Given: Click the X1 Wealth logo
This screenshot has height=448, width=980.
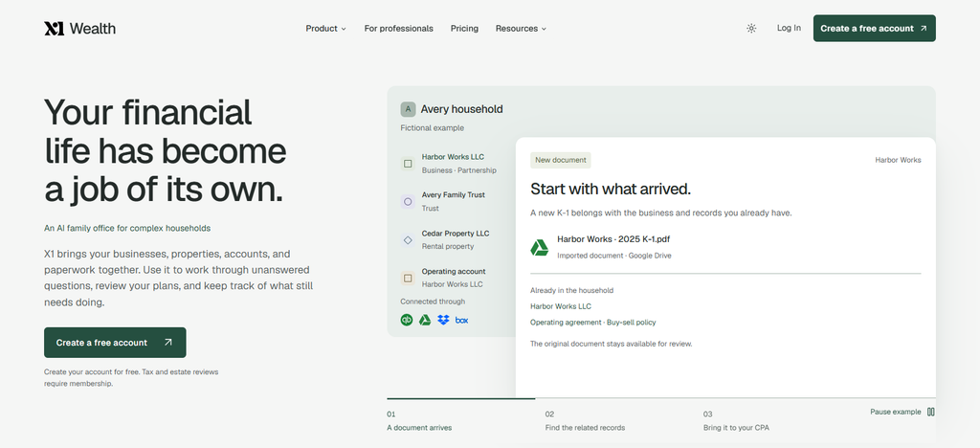Looking at the screenshot, I should pyautogui.click(x=80, y=28).
